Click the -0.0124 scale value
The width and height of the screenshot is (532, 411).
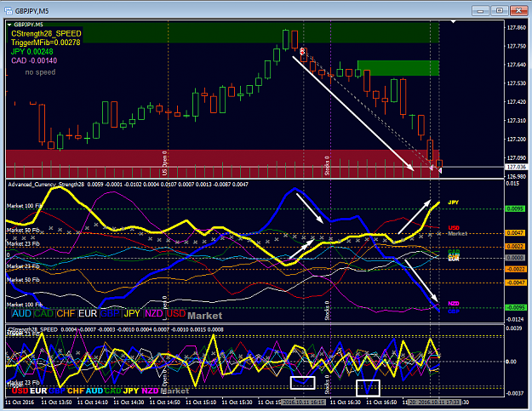515,319
